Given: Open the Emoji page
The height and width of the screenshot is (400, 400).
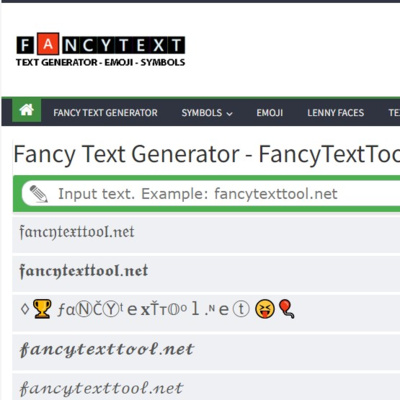Looking at the screenshot, I should click(270, 113).
